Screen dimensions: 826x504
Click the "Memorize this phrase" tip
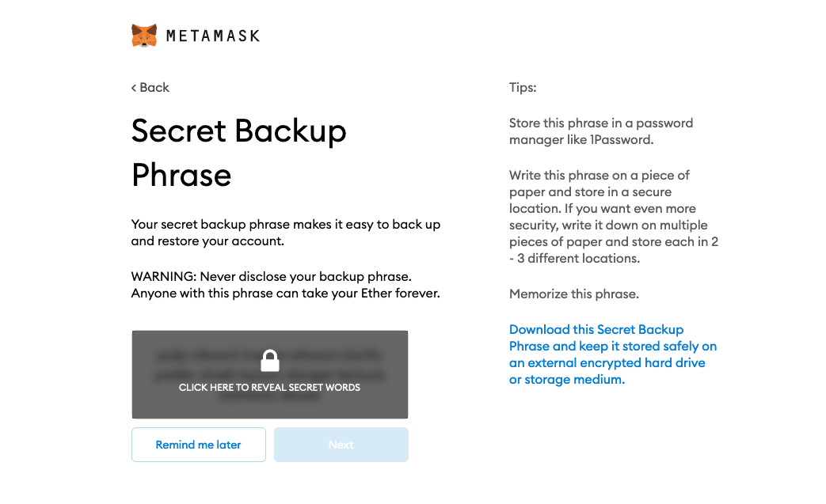tap(573, 294)
